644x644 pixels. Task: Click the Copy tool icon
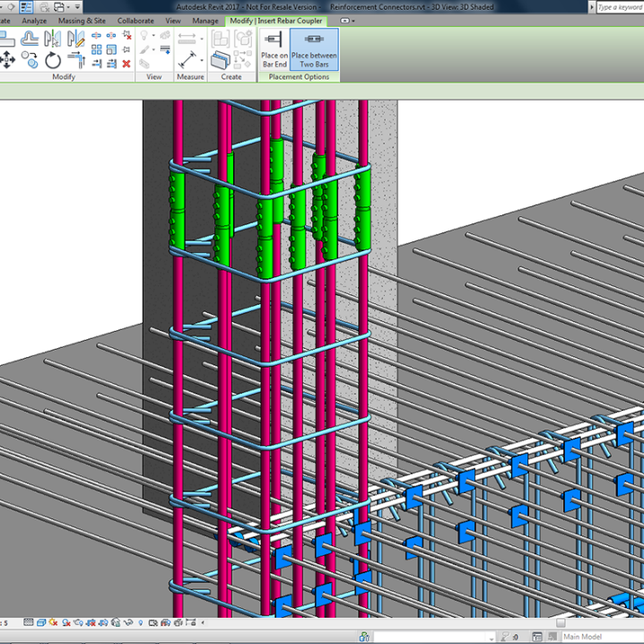coord(30,60)
